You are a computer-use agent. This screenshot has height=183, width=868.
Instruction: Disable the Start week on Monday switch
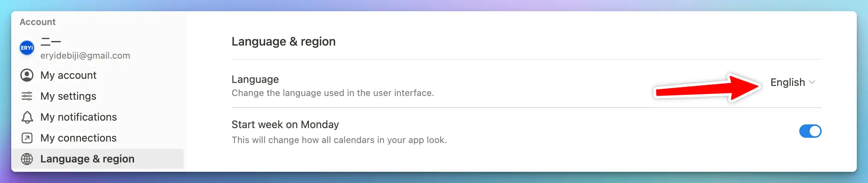coord(810,131)
